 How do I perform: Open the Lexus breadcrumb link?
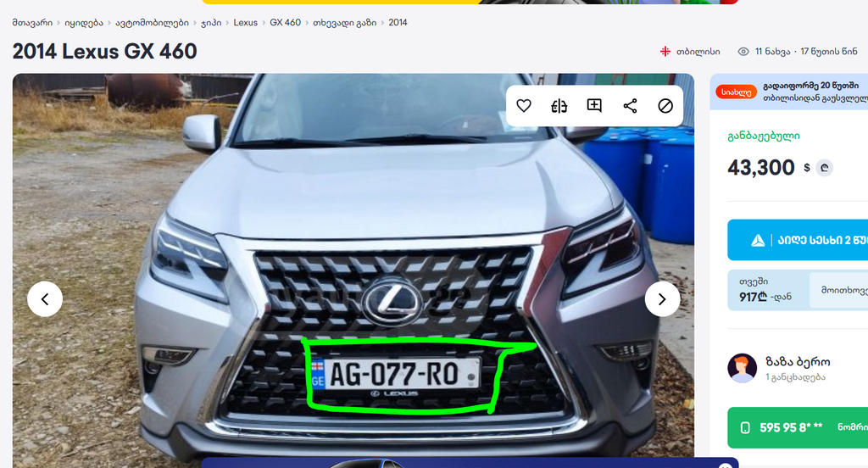tap(245, 23)
